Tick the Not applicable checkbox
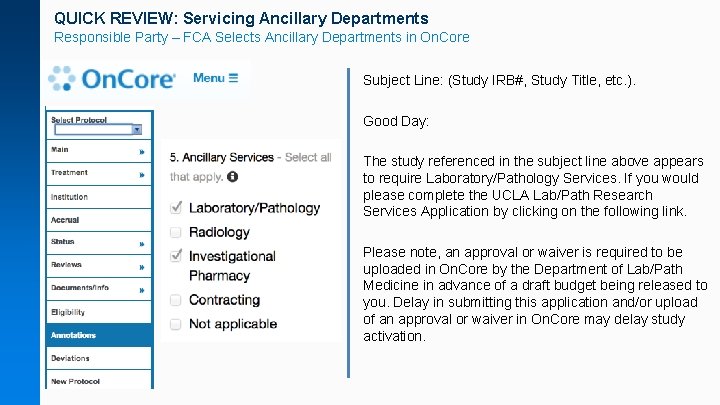The height and width of the screenshot is (405, 720). tap(176, 324)
